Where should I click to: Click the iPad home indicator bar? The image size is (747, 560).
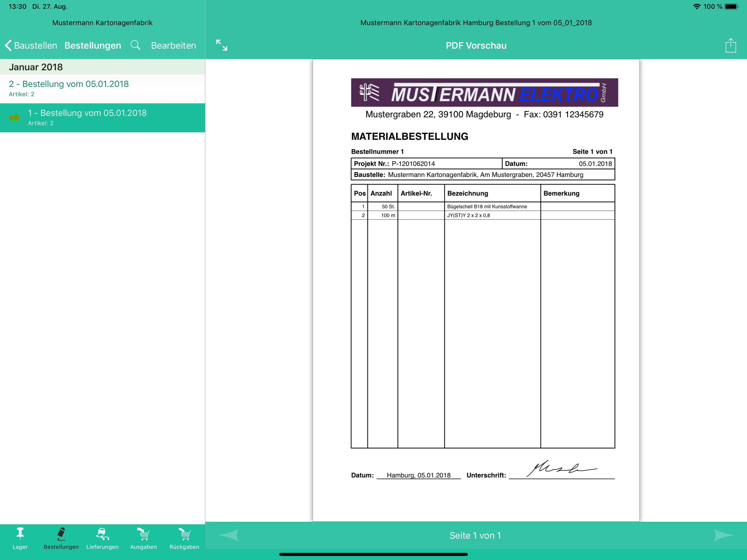click(373, 554)
